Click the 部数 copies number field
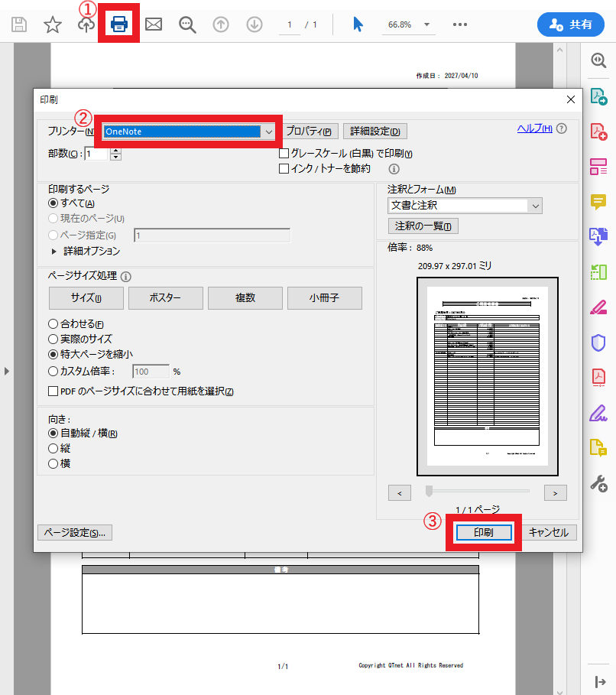 [96, 154]
